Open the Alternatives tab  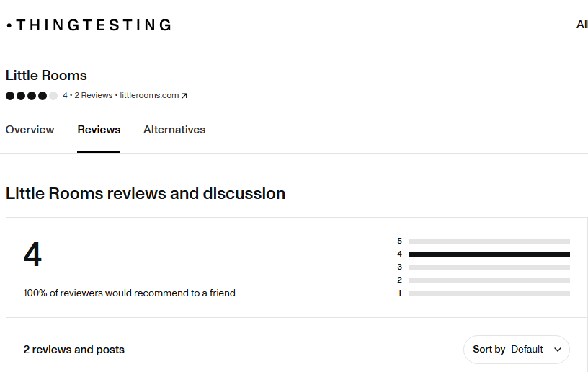click(x=174, y=130)
